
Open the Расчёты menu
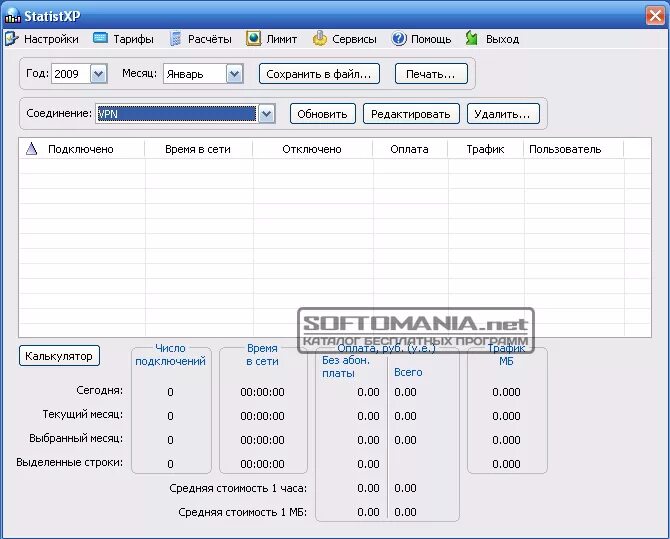click(x=200, y=39)
